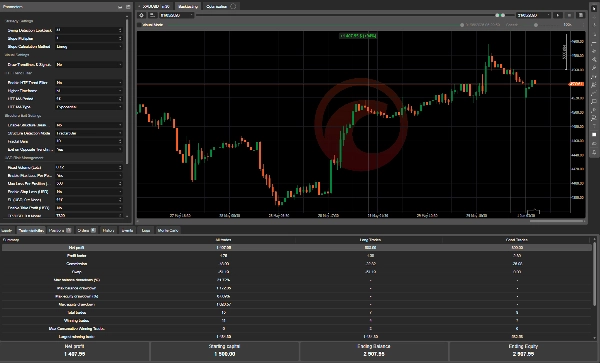
Task: Switch to the Optimization tab
Action: pyautogui.click(x=220, y=7)
